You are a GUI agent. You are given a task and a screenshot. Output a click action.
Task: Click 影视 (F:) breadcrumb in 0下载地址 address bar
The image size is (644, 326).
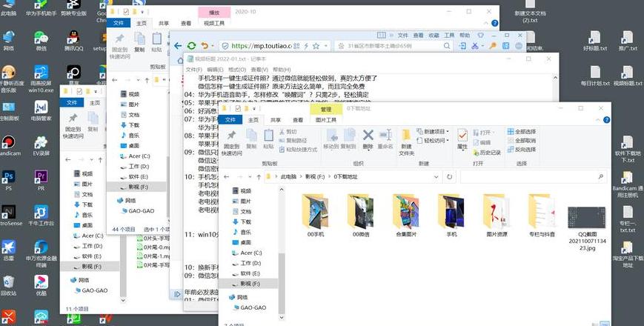coord(315,177)
